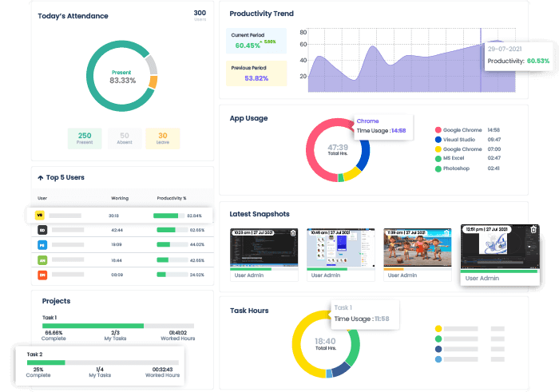Select the blue PS user avatar
This screenshot has width=559, height=392.
(42, 245)
